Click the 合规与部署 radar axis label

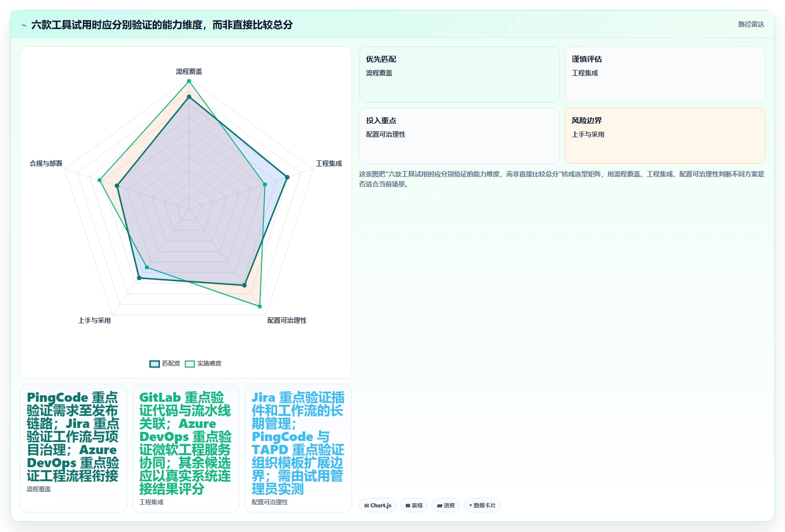point(46,163)
